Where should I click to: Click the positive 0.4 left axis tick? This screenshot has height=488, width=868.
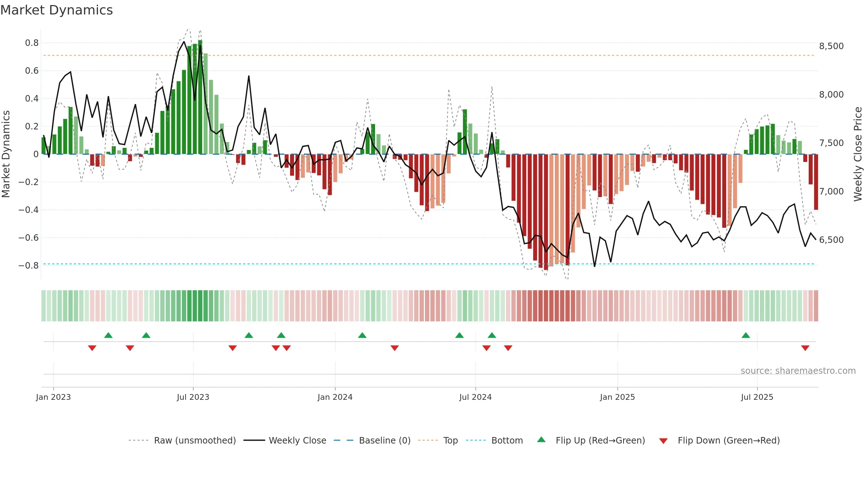pyautogui.click(x=32, y=99)
